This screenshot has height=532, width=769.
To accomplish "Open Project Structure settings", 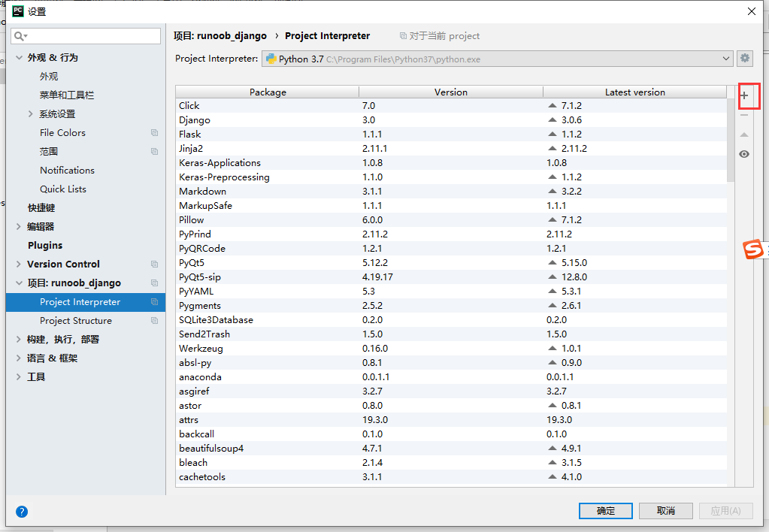I will (x=76, y=321).
